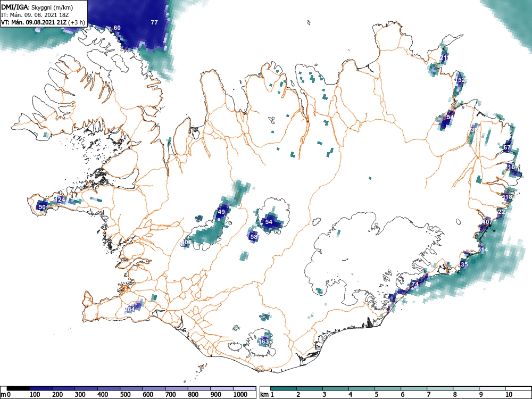532x399 pixels.
Task: Click the '152' value on the northeast coast
Action: pyautogui.click(x=460, y=80)
